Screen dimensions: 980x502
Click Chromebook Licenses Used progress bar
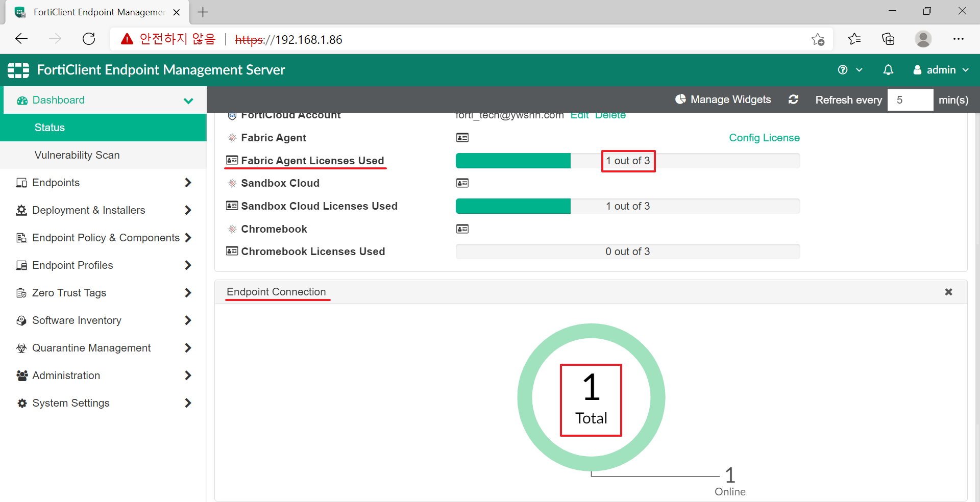click(x=628, y=252)
